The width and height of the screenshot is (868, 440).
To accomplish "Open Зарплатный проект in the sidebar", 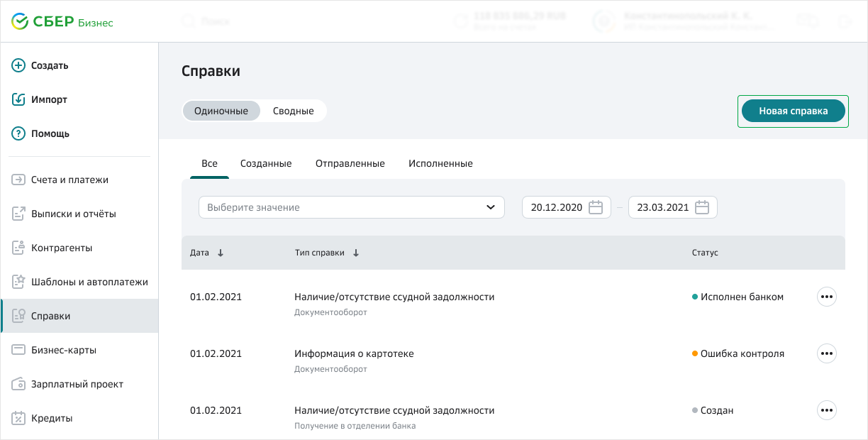I will click(77, 384).
